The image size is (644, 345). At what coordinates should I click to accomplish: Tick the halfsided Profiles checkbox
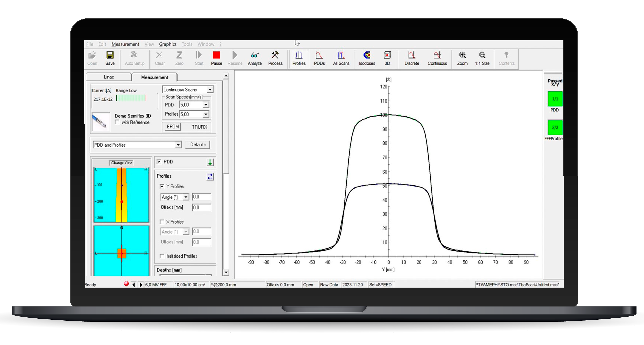162,256
